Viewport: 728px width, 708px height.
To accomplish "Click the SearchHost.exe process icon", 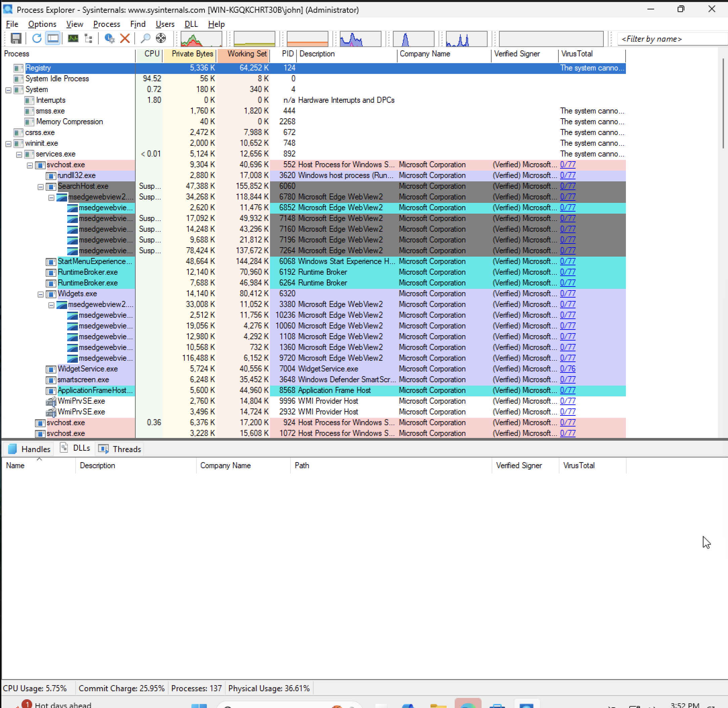I will pos(51,186).
